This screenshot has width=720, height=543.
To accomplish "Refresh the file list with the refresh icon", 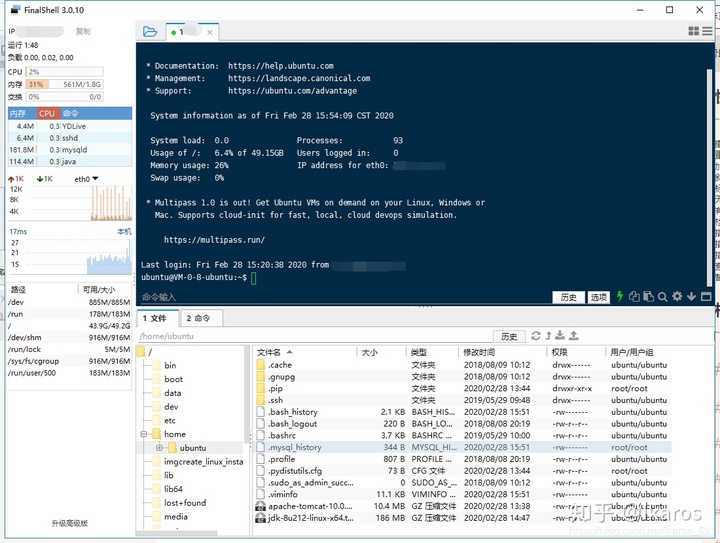I will point(536,336).
